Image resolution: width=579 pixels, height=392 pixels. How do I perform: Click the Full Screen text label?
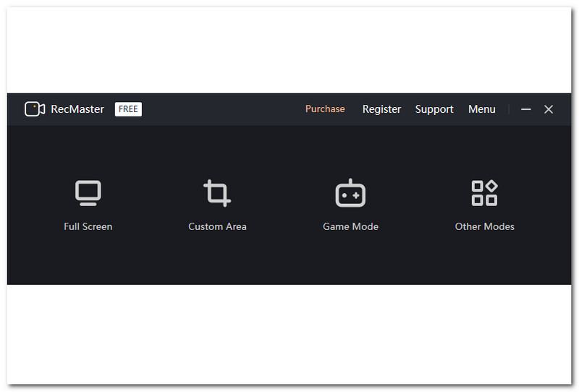tap(88, 226)
